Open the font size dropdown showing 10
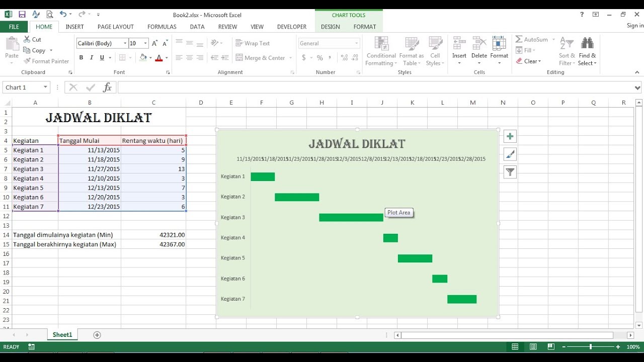This screenshot has height=362, width=644. (x=145, y=44)
